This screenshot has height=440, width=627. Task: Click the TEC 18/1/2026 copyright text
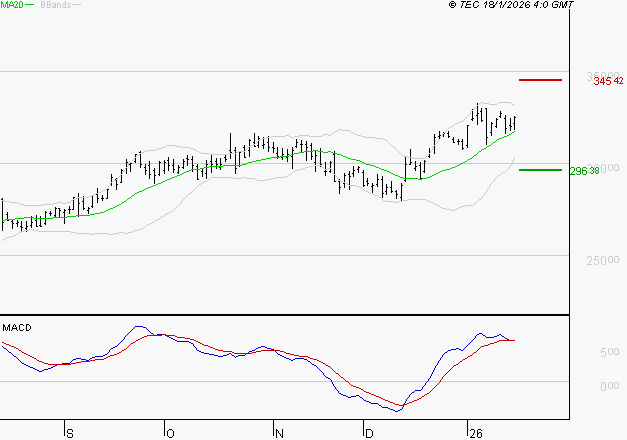pyautogui.click(x=511, y=5)
